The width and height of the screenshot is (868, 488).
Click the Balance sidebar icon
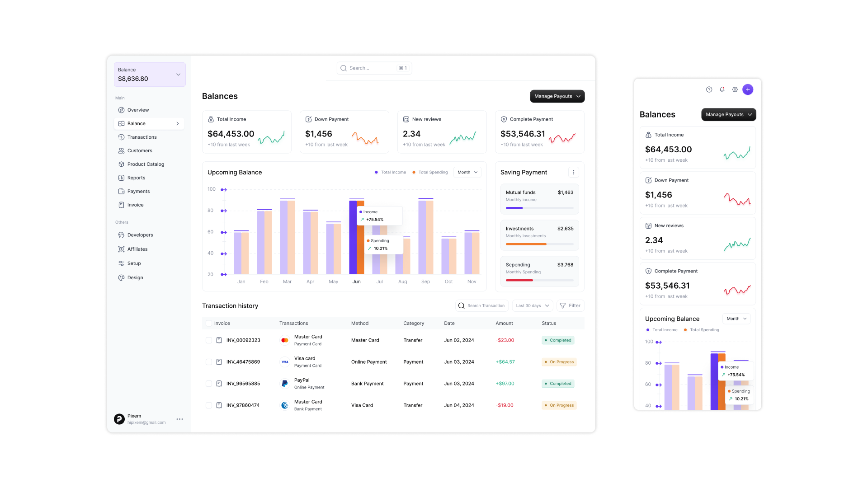click(122, 123)
